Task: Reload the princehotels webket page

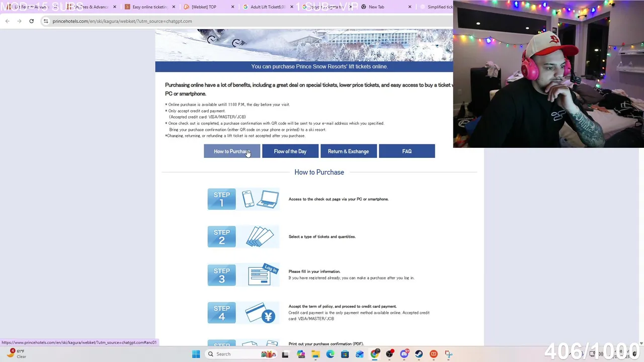Action: click(x=31, y=21)
